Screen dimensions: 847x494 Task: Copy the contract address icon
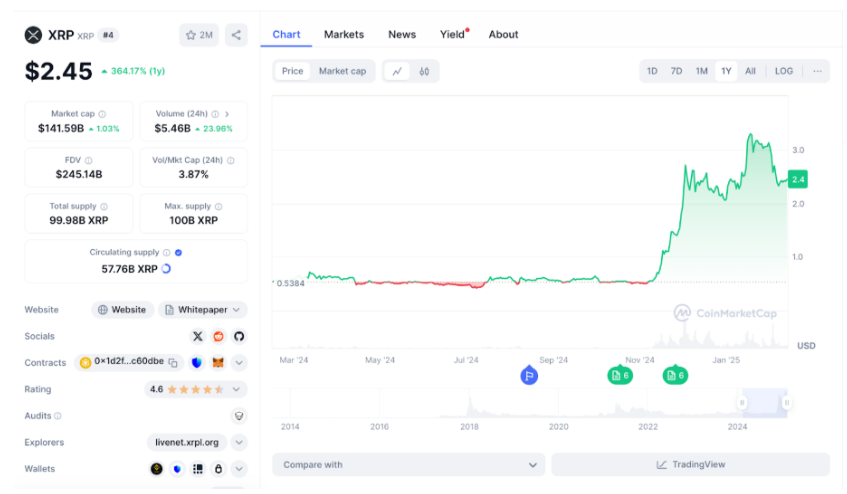173,363
